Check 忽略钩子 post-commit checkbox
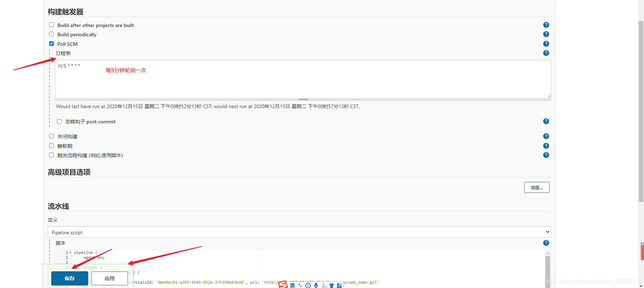Viewport: 644px width, 288px height. point(59,121)
